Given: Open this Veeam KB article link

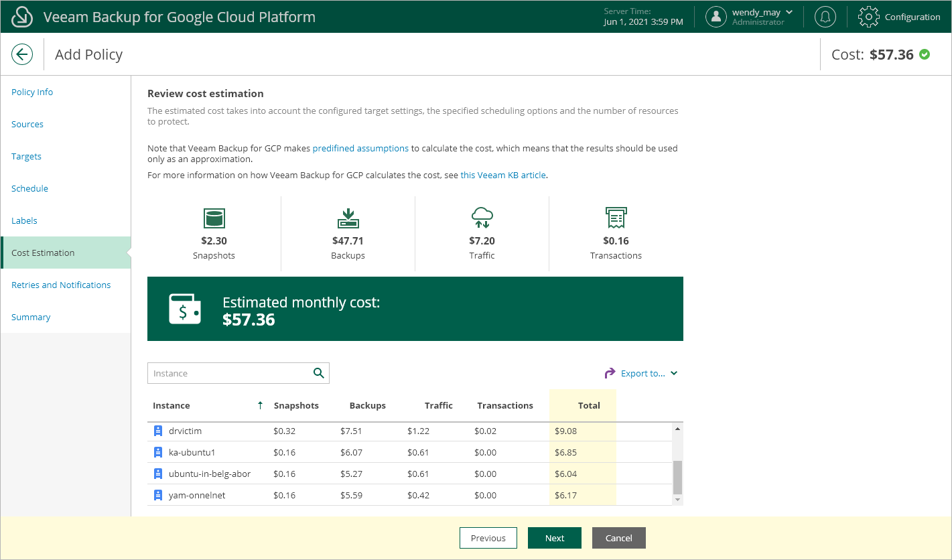Looking at the screenshot, I should point(504,175).
